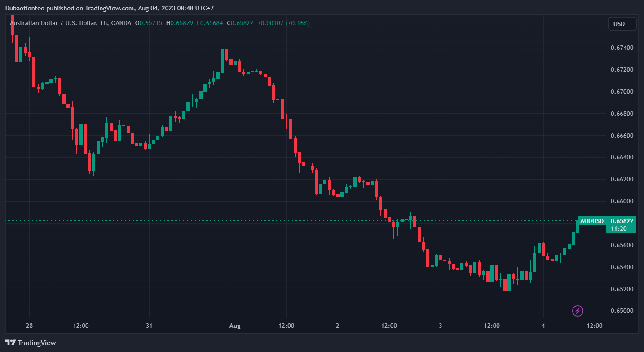Click the OANDA source label
644x352 pixels.
(122, 23)
